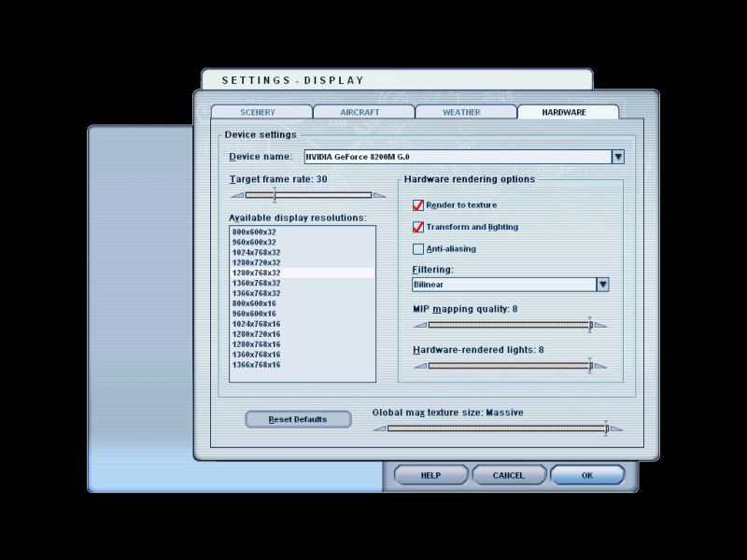Click the Target frame rate slider track

308,195
